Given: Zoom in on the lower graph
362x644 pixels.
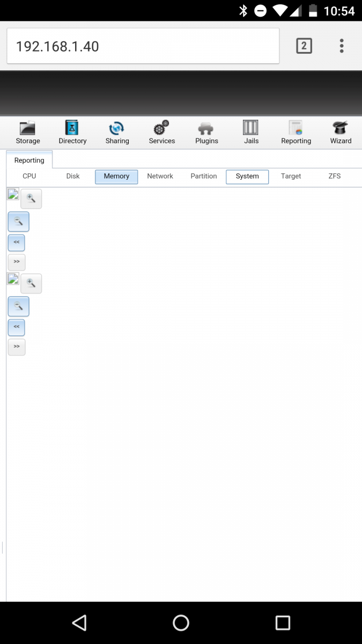Looking at the screenshot, I should tap(31, 283).
